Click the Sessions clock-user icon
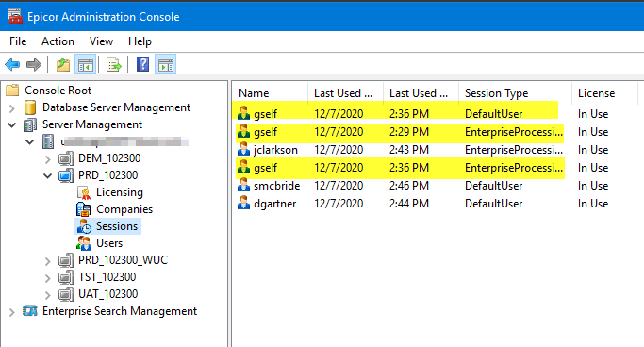This screenshot has height=347, width=644. click(x=84, y=226)
